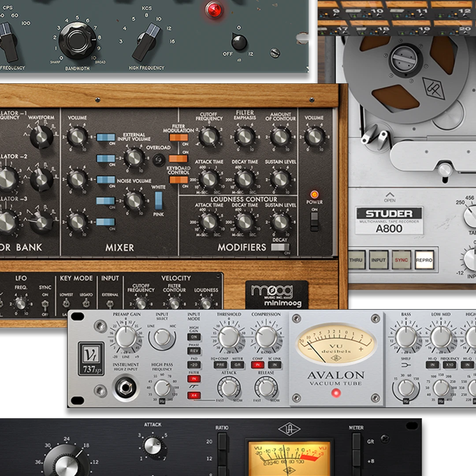476x476 pixels.
Task: Flip the LOWEST key mode switch
Action: tap(66, 303)
